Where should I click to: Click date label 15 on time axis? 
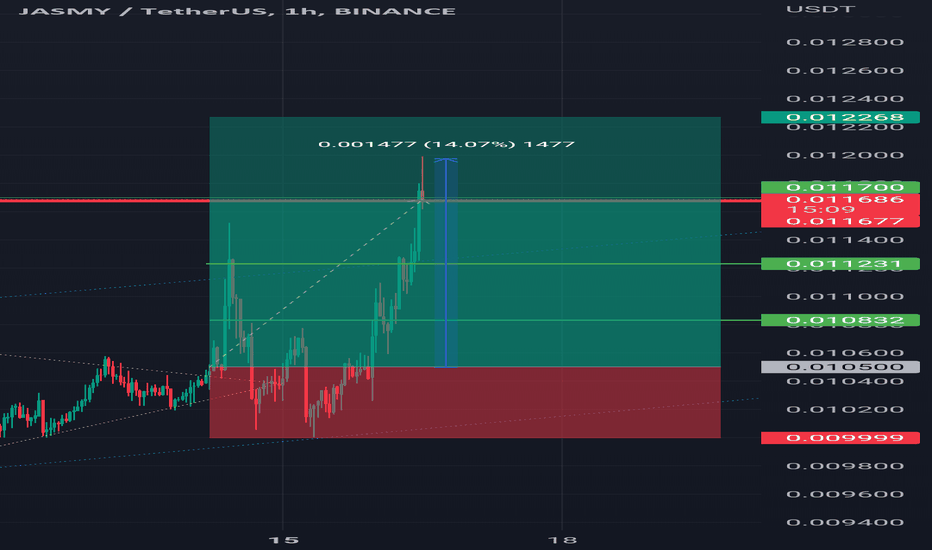coord(284,540)
